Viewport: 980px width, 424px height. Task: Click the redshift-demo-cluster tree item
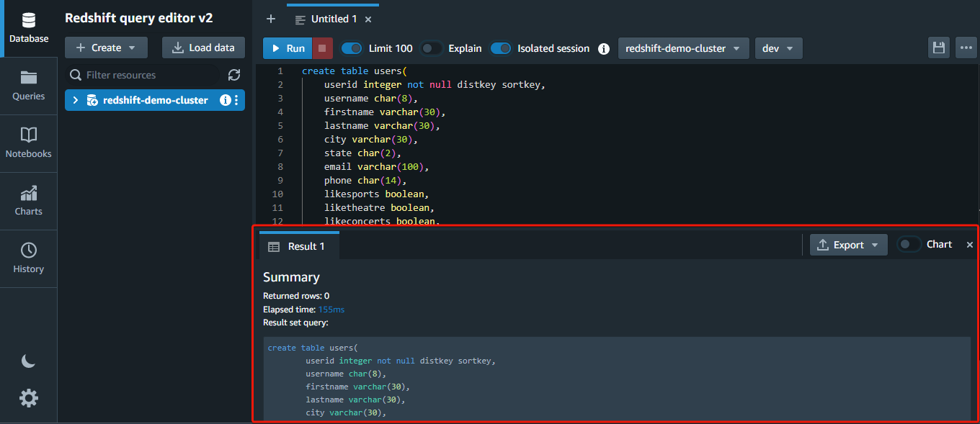pyautogui.click(x=155, y=100)
